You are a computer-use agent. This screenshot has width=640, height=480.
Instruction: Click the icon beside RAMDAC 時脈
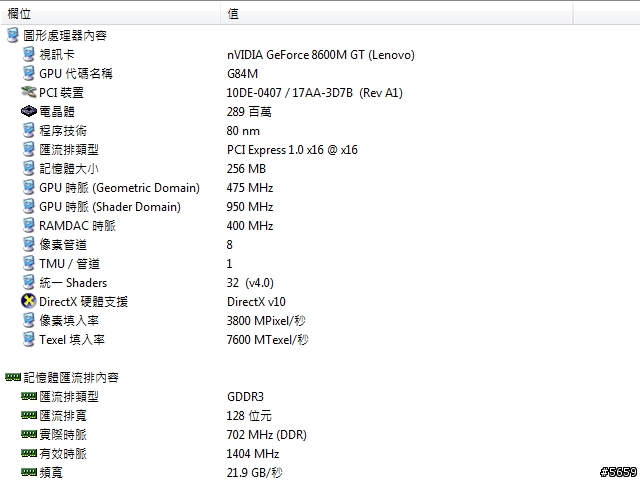click(x=29, y=225)
